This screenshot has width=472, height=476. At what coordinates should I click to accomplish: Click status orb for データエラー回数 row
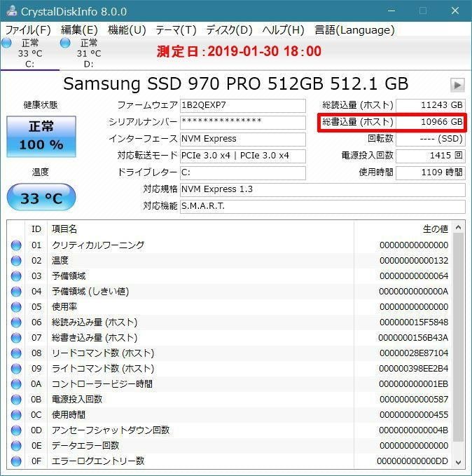click(16, 446)
